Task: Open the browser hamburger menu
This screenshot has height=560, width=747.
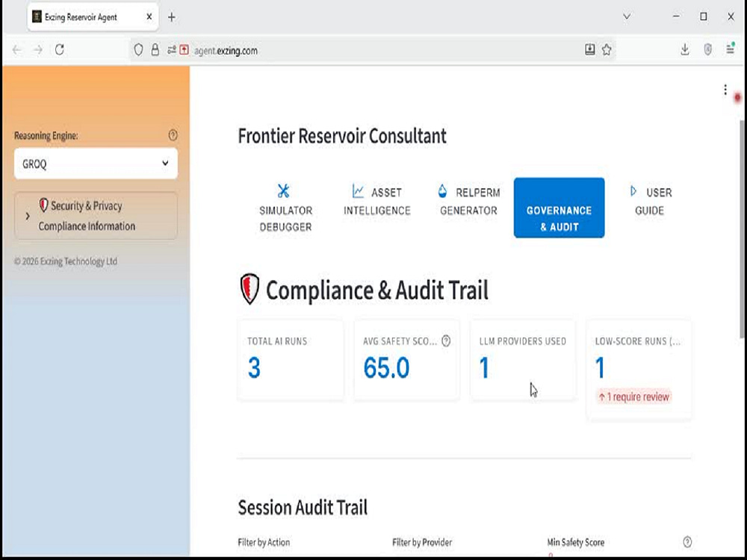Action: tap(730, 49)
